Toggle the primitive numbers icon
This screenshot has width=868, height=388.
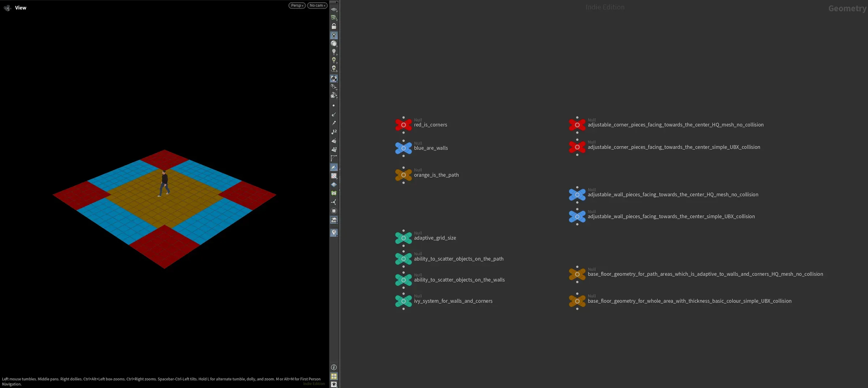pyautogui.click(x=334, y=149)
